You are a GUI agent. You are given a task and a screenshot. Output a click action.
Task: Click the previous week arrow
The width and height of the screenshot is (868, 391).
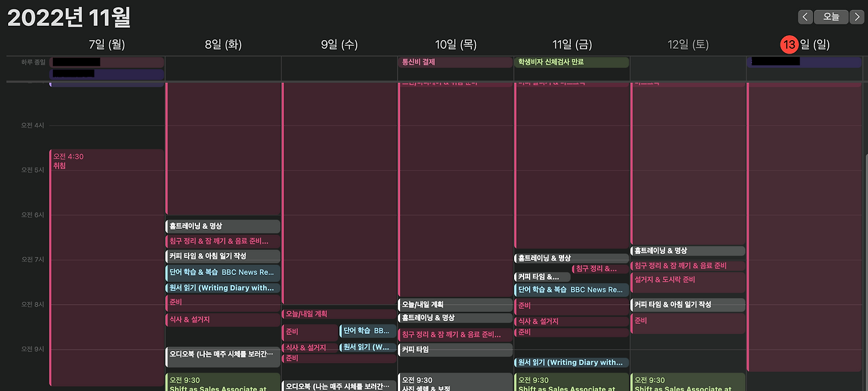click(x=804, y=16)
